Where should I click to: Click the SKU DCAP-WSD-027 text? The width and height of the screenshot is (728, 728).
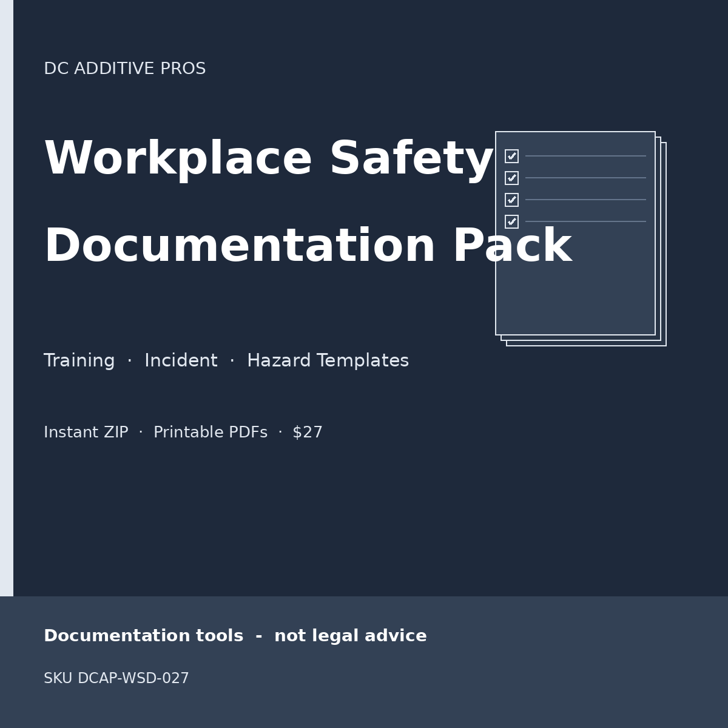coord(116,679)
